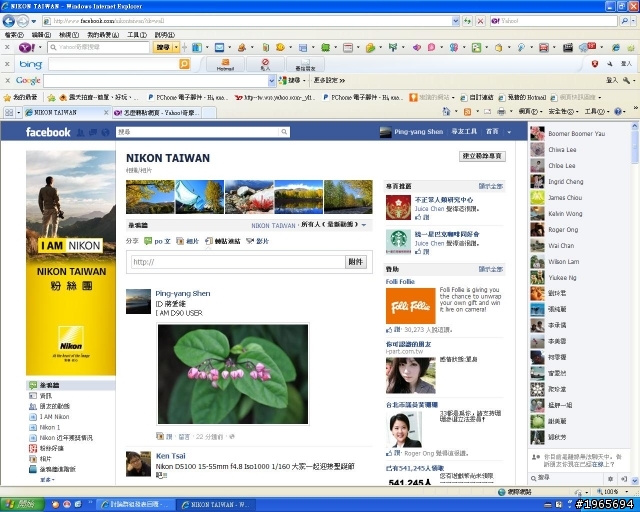
Task: Open the Facebook messages icon
Action: 93,132
